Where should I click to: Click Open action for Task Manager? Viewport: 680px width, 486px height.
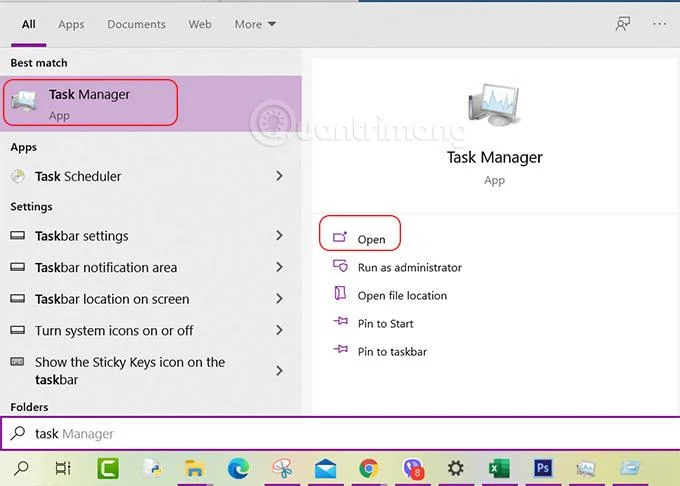pyautogui.click(x=360, y=238)
